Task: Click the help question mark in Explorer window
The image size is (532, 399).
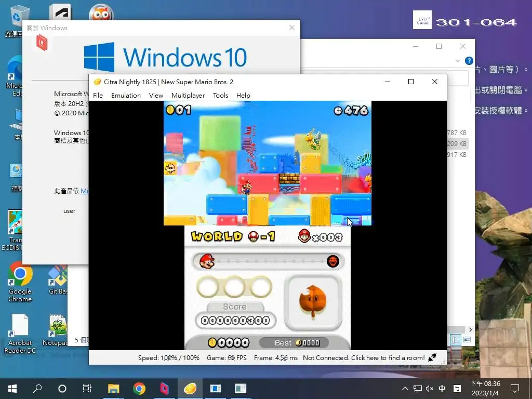Action: point(469,61)
